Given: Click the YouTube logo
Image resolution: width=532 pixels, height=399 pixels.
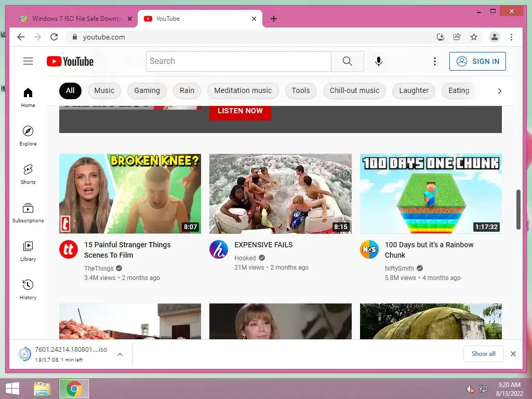Looking at the screenshot, I should [70, 61].
